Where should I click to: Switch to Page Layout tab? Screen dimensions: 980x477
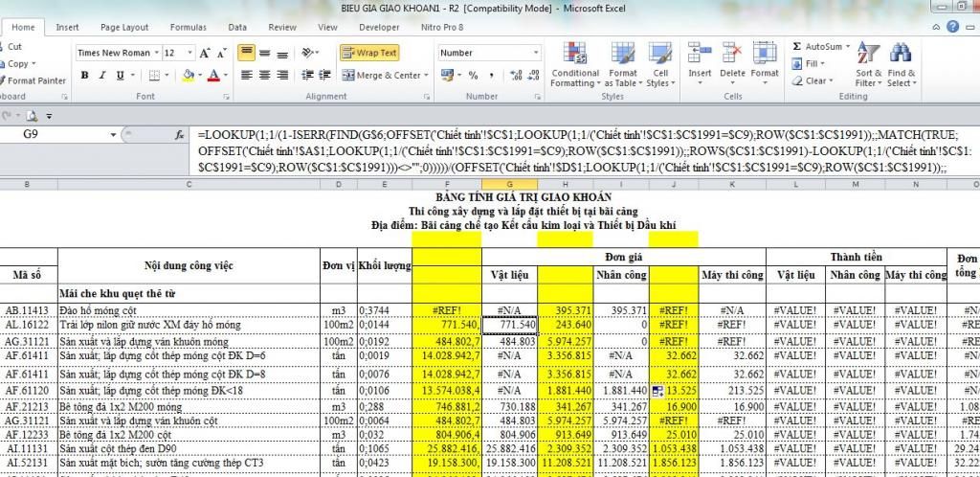(x=124, y=28)
